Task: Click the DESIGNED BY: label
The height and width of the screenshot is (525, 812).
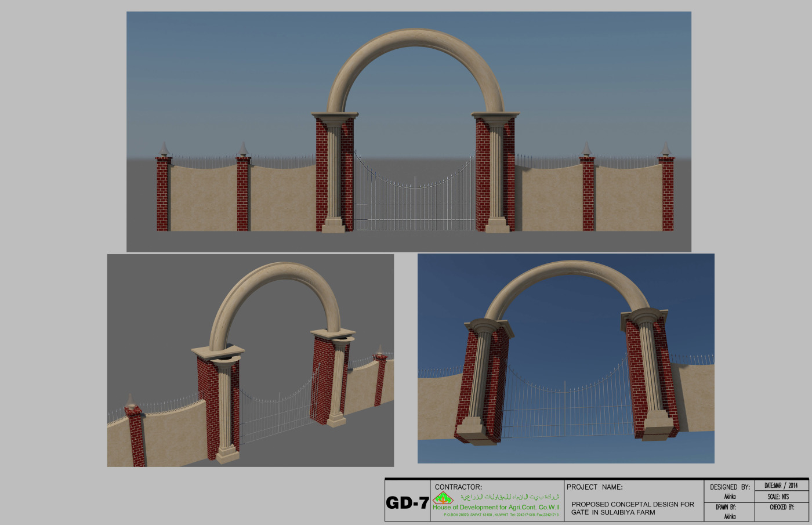Action: click(x=730, y=487)
